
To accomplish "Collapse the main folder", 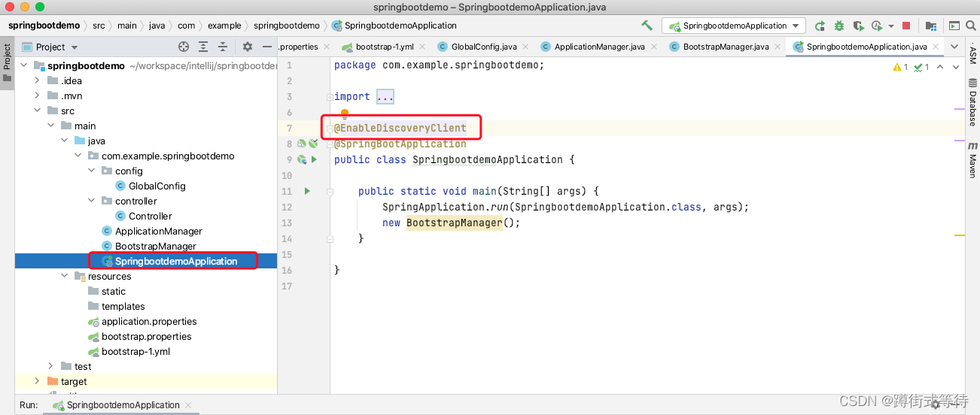I will pyautogui.click(x=51, y=126).
